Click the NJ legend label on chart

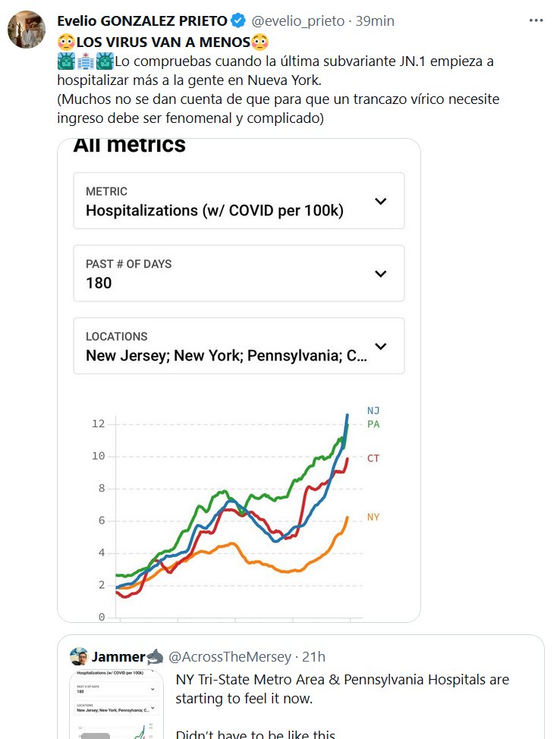373,410
